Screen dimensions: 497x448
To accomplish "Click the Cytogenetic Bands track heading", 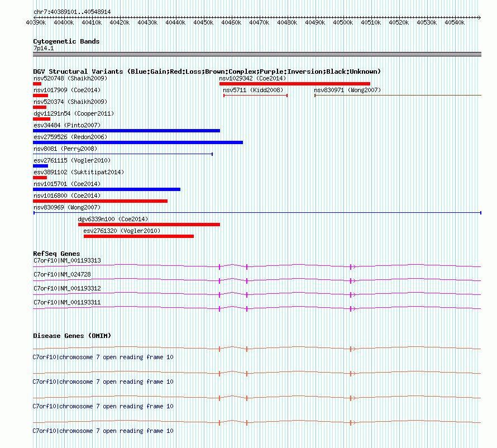I will coord(66,41).
